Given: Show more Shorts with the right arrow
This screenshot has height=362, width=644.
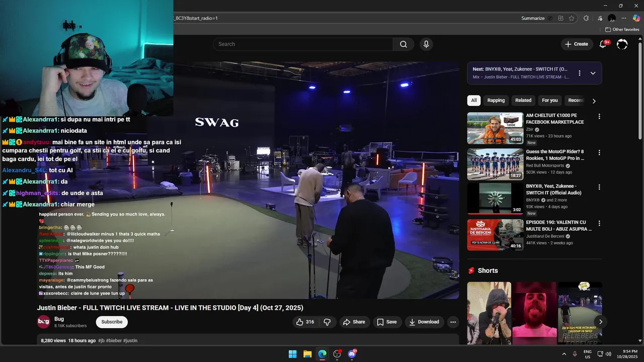Looking at the screenshot, I should click(600, 322).
